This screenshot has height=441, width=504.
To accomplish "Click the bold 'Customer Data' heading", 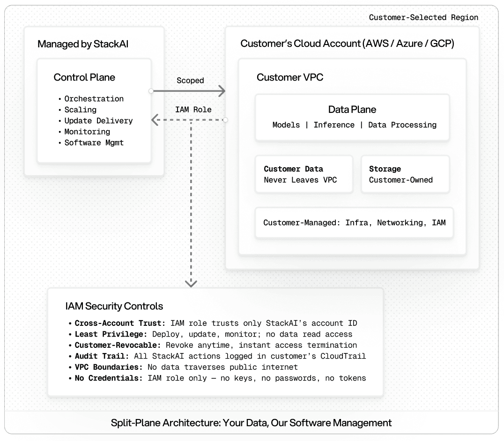I will coord(293,169).
